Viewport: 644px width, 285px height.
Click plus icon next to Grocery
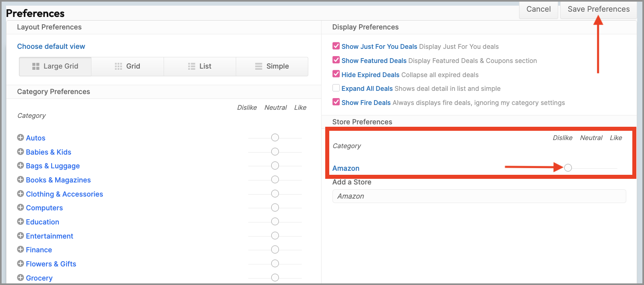pyautogui.click(x=21, y=278)
